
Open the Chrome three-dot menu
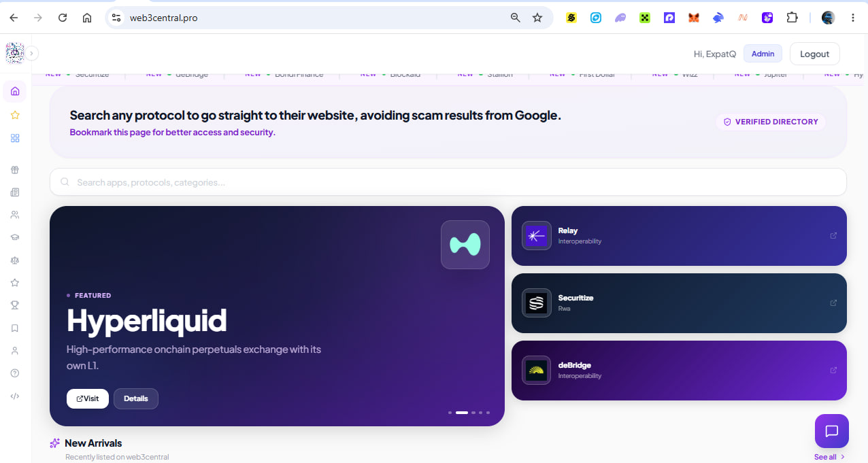click(853, 18)
